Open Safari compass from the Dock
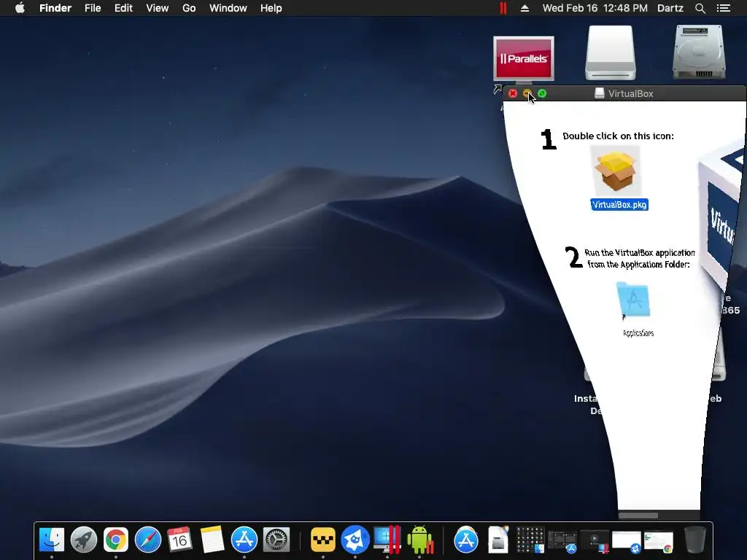This screenshot has width=747, height=560. coord(148,540)
